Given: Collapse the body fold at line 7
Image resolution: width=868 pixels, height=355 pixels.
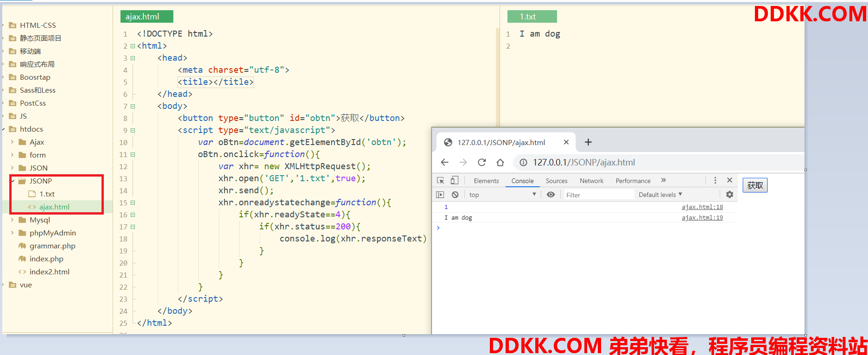Looking at the screenshot, I should pyautogui.click(x=133, y=106).
